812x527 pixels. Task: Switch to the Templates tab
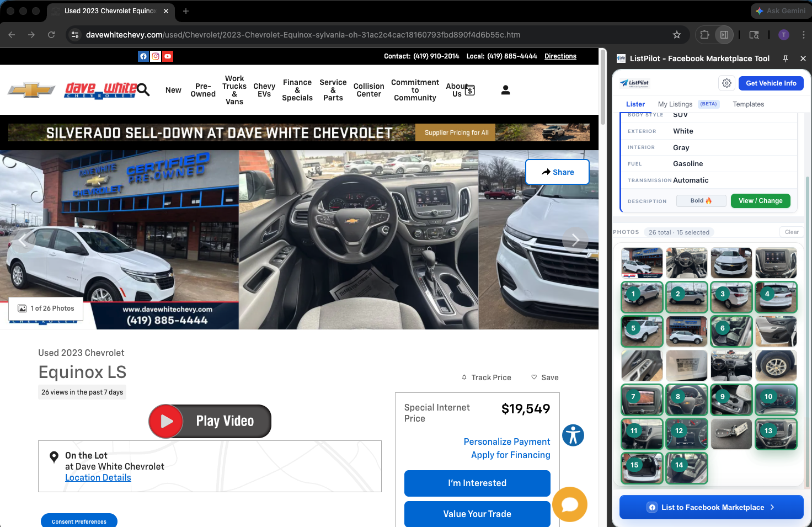coord(749,104)
